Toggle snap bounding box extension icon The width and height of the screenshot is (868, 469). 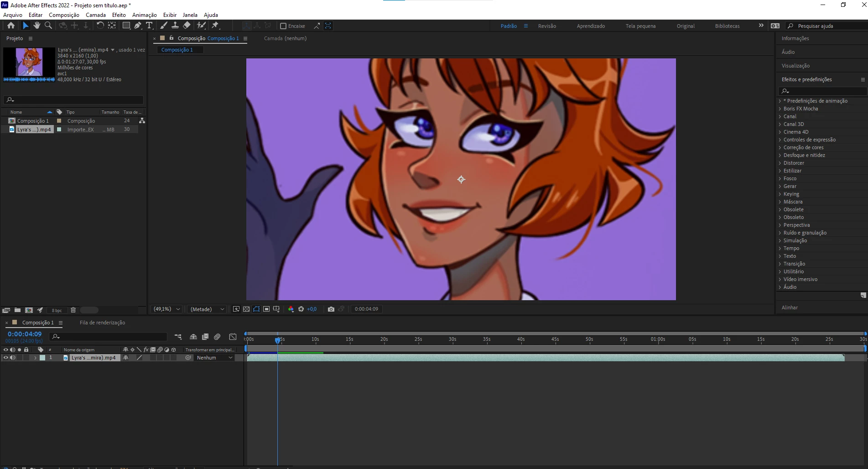tap(317, 26)
